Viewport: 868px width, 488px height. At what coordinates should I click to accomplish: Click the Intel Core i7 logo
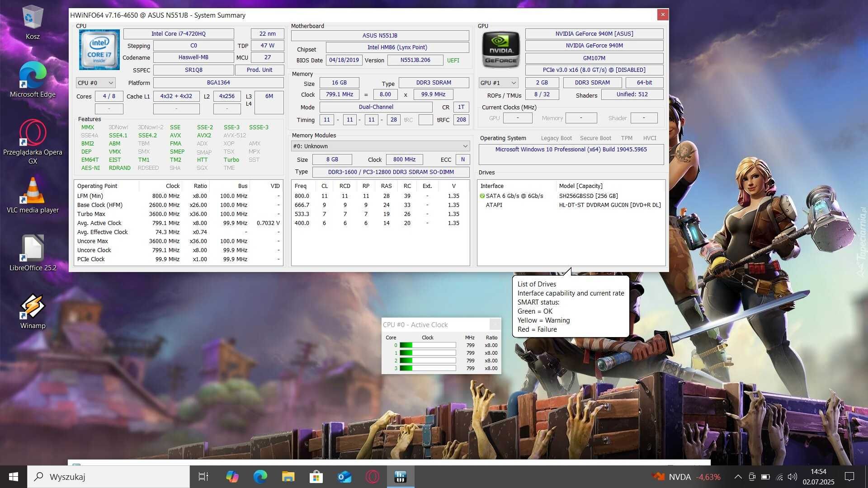tap(99, 50)
